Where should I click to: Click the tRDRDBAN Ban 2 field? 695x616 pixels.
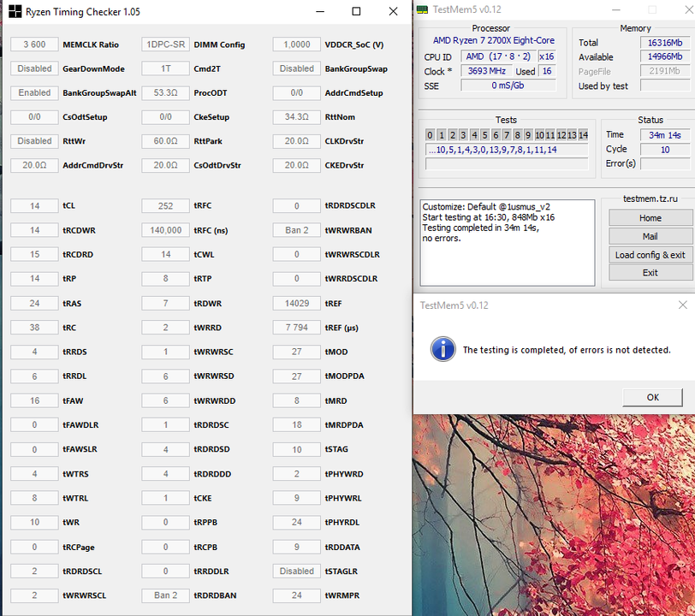coord(166,595)
